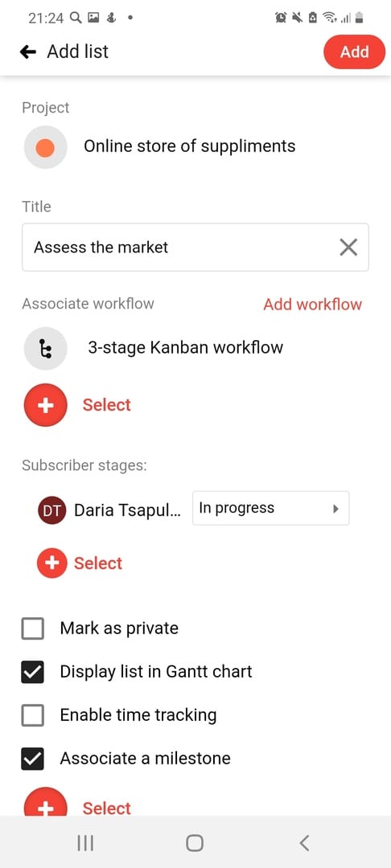Open Android recent apps navigation button
The height and width of the screenshot is (868, 391).
[84, 843]
